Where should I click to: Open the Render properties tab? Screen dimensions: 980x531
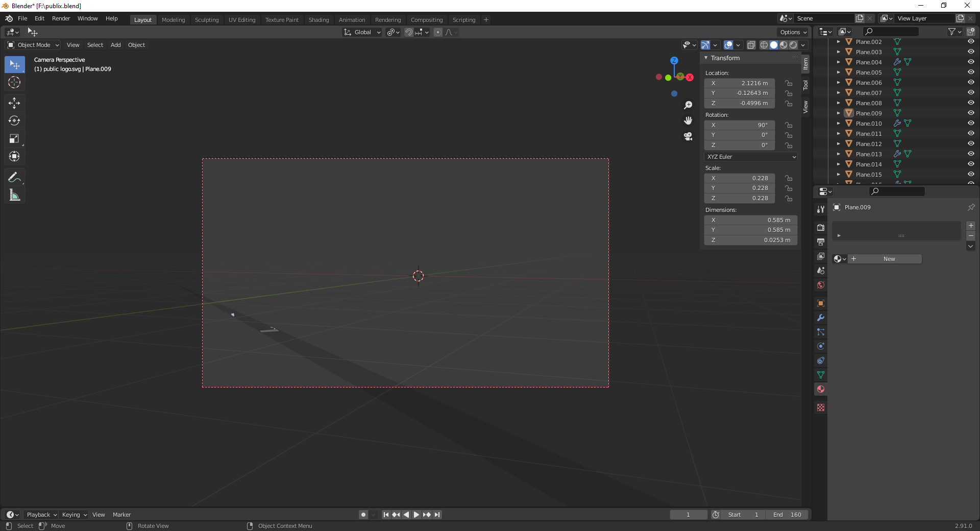click(x=821, y=228)
